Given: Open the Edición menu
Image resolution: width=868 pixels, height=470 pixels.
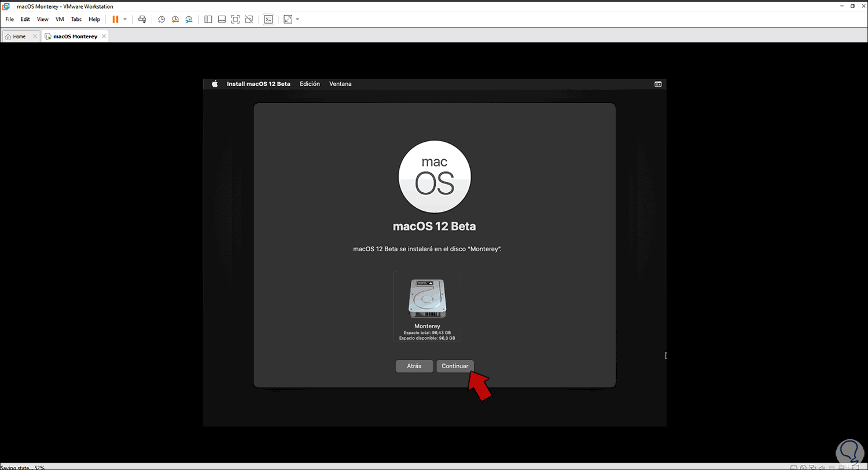Looking at the screenshot, I should click(x=310, y=84).
